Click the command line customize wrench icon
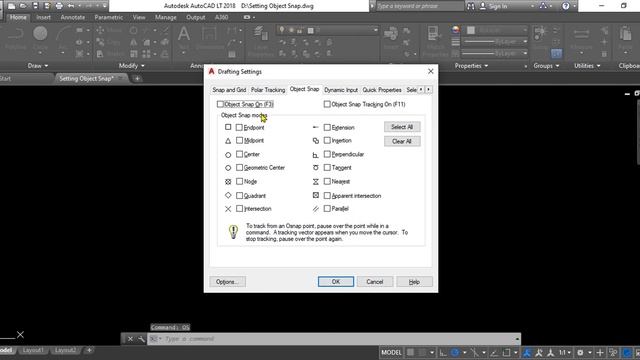640x360 pixels. click(141, 339)
